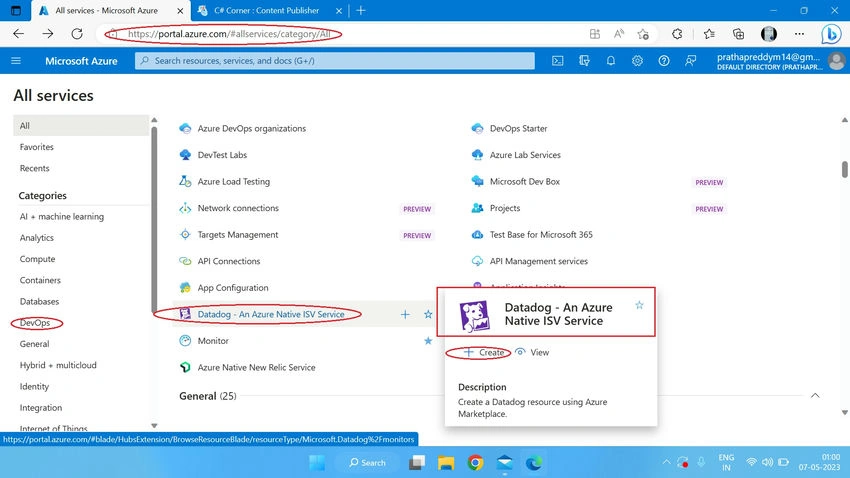Viewport: 850px width, 478px height.
Task: Click the sidebar scroll down arrow
Action: tap(154, 426)
